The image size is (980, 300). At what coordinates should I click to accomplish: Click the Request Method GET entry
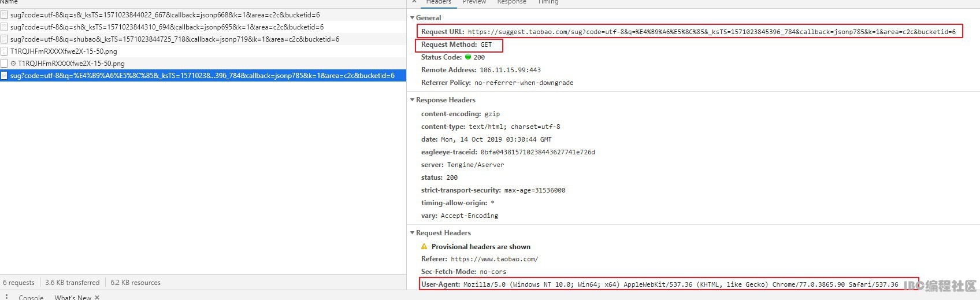click(456, 45)
